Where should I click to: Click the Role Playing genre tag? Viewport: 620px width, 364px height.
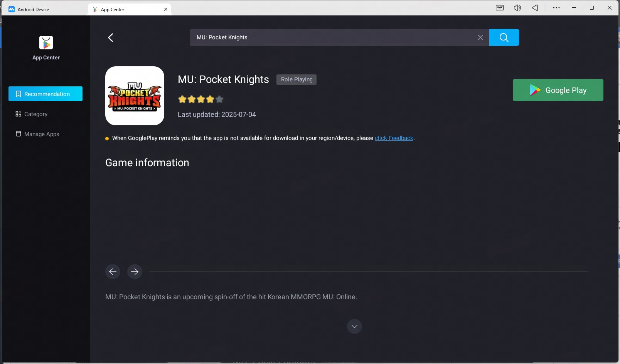pos(297,79)
